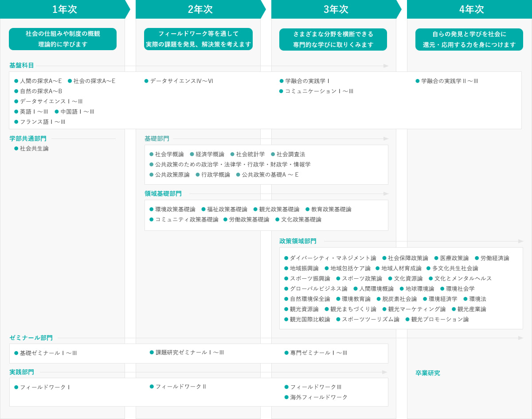Image resolution: width=532 pixels, height=419 pixels.
Task: Open the 観光マーケティング論 course
Action: pos(417,309)
